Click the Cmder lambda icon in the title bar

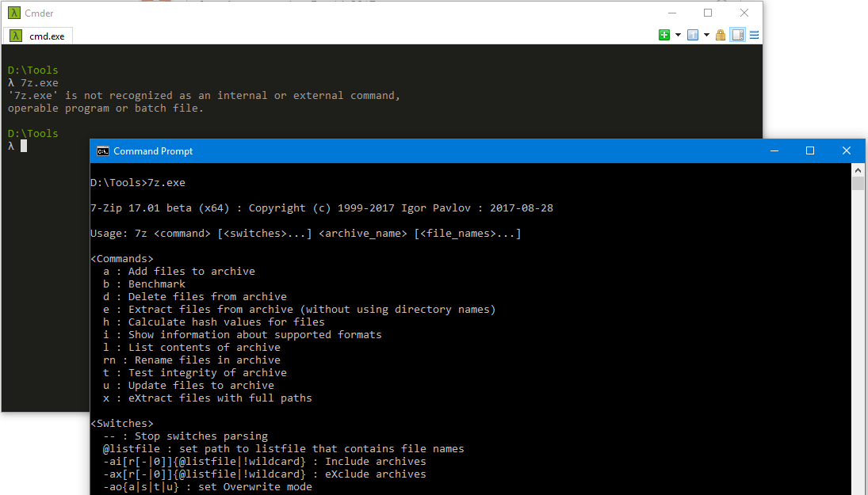pos(16,13)
